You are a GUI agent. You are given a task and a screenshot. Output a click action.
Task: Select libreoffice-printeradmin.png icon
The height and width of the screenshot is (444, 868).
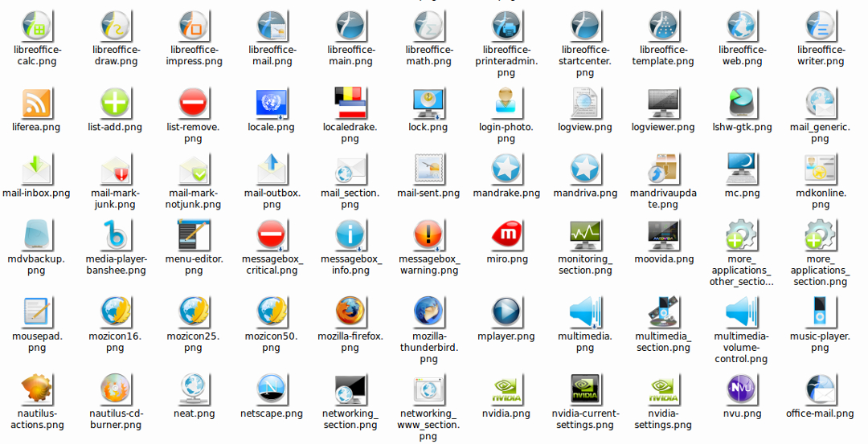point(506,26)
